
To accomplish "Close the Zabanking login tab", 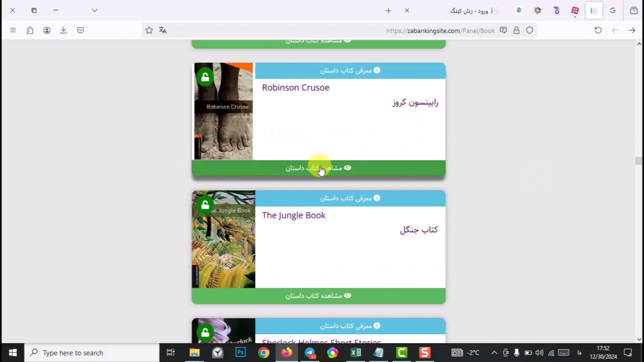I will 407,10.
